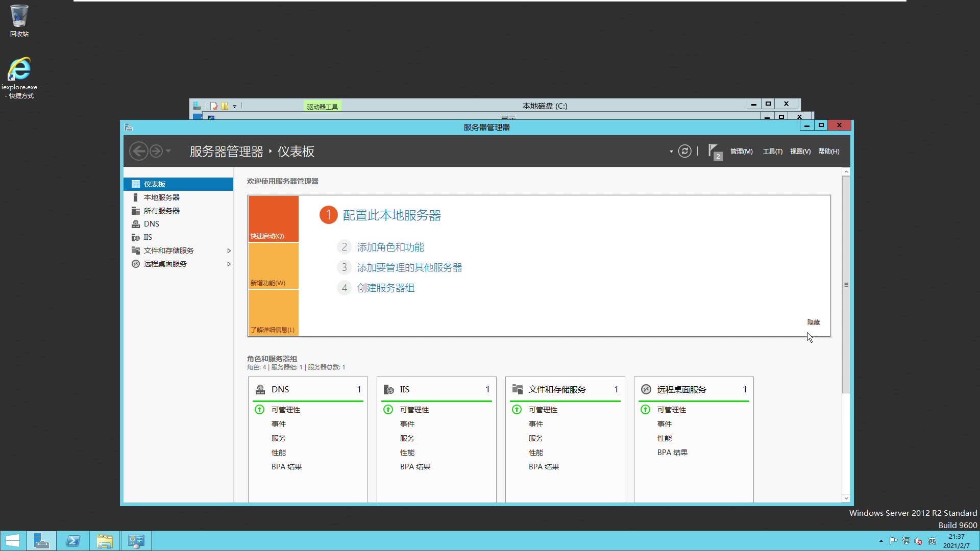Select 本地服务器 in the sidebar
This screenshot has height=551, width=980.
coord(178,197)
